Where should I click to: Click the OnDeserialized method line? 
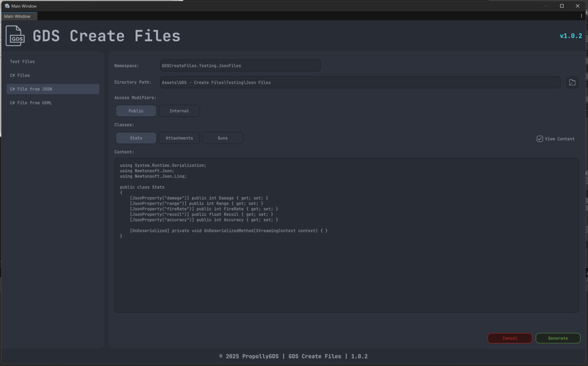tap(229, 231)
